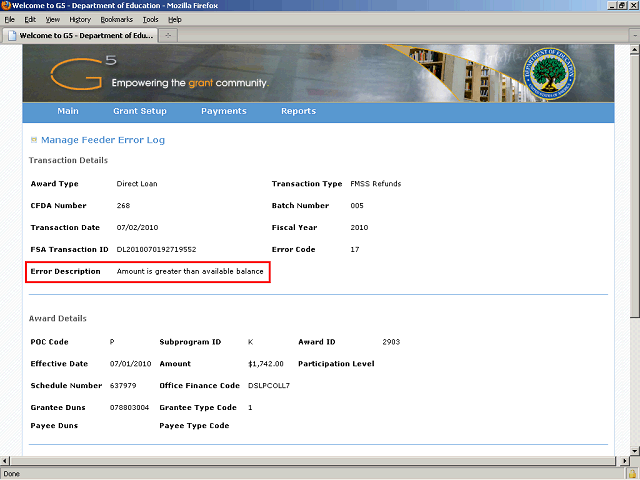Open the Grant Setup navigation menu

(x=140, y=111)
